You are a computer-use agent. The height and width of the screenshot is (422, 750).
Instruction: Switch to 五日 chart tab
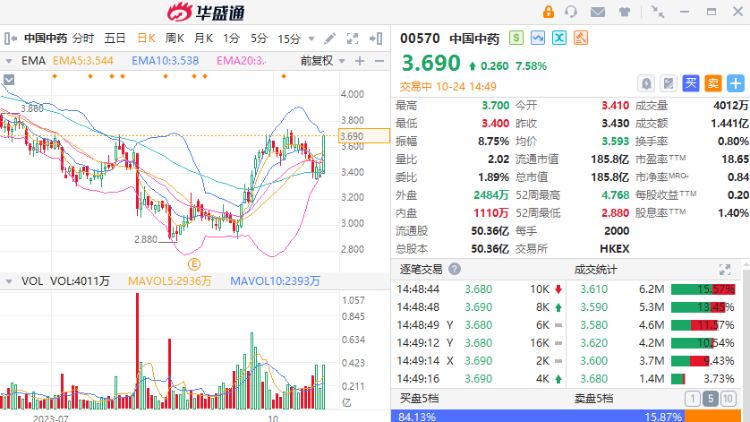click(x=114, y=38)
